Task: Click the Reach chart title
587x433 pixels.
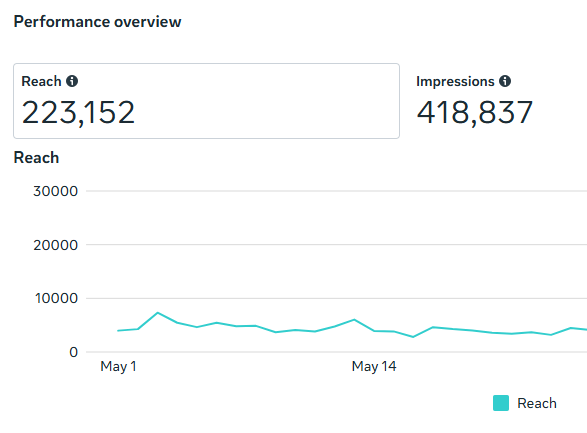Action: pos(36,158)
